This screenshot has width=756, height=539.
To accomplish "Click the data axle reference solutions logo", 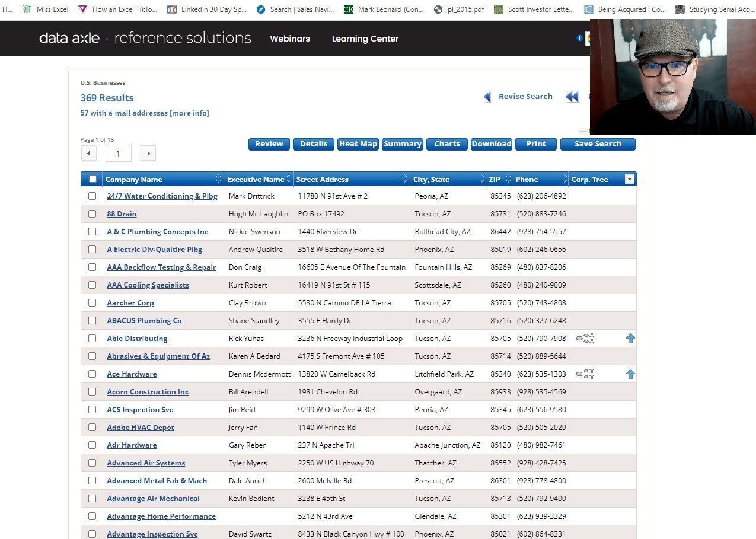I will tap(145, 38).
